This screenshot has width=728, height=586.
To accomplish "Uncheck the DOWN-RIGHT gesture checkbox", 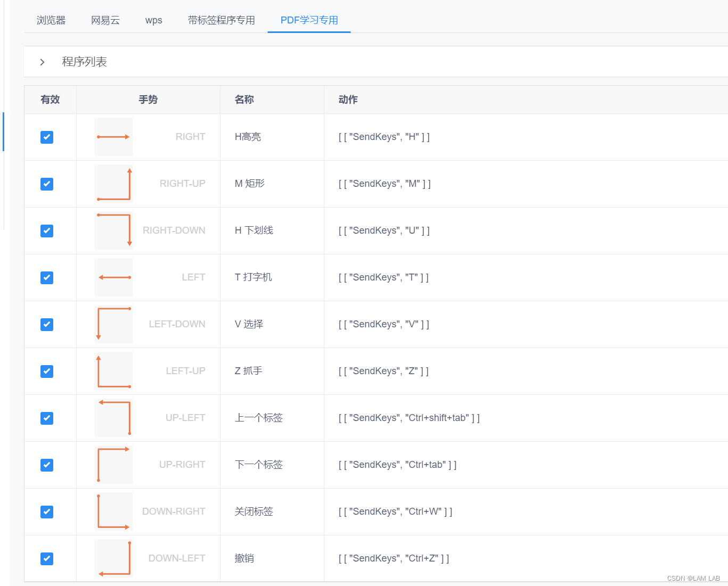I will (47, 512).
